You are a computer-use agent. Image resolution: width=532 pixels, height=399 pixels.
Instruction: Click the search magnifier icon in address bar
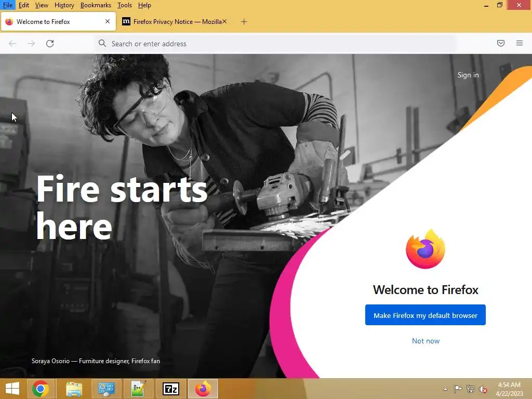[102, 43]
